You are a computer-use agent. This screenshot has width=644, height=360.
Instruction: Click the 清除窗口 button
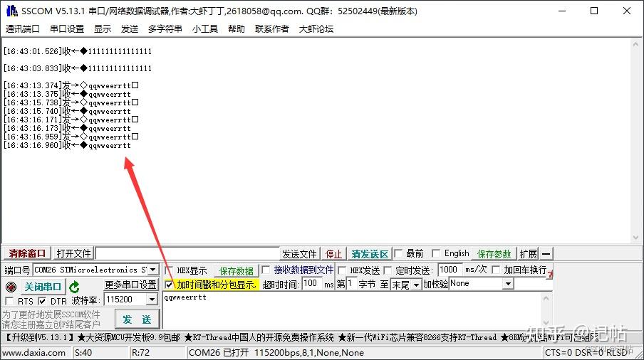pos(27,253)
